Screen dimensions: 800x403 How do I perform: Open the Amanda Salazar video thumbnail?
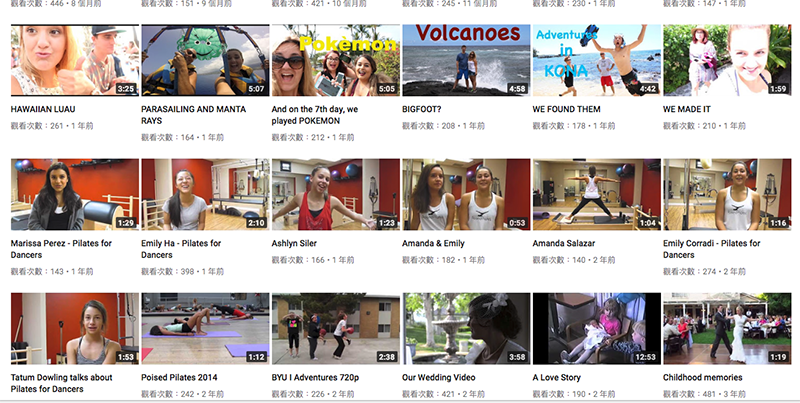pyautogui.click(x=596, y=194)
